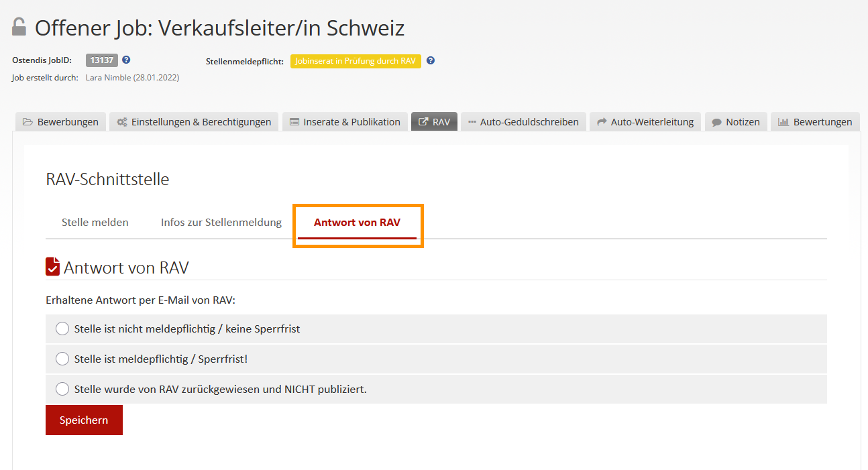Click the open padlock icon beside job title
Viewport: 868px width, 470px height.
(x=19, y=27)
